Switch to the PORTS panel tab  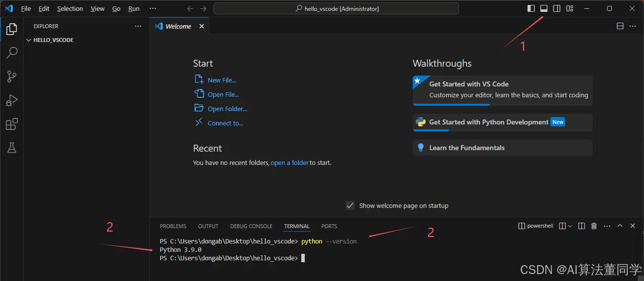[x=329, y=226]
